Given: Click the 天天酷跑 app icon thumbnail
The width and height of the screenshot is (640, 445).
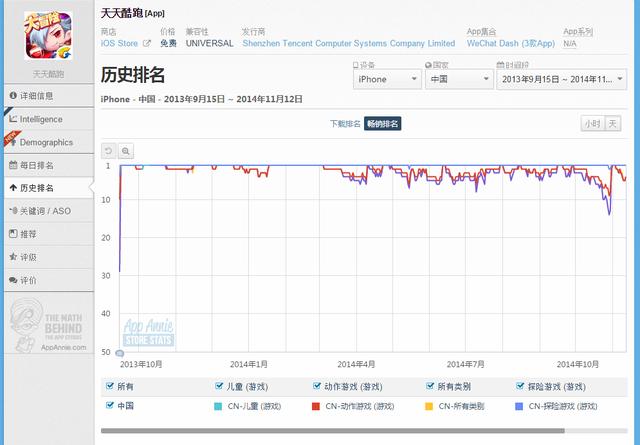Looking at the screenshot, I should pos(47,37).
